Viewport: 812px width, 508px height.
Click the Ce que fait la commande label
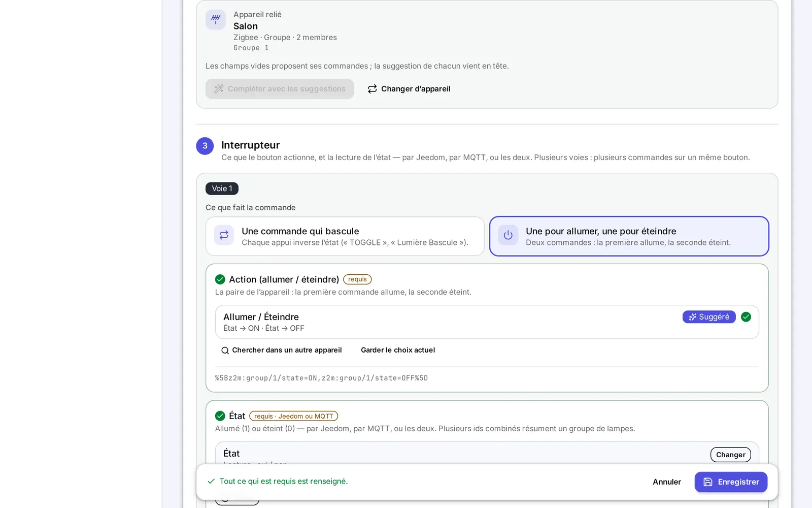click(251, 208)
